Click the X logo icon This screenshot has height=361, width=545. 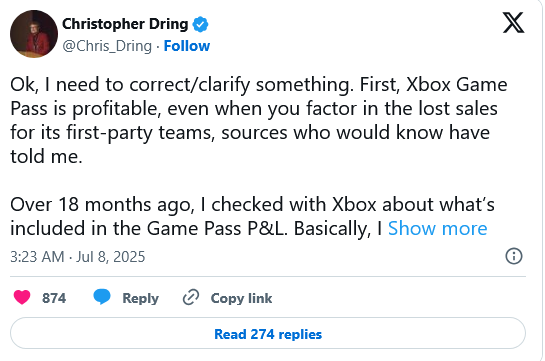(513, 23)
